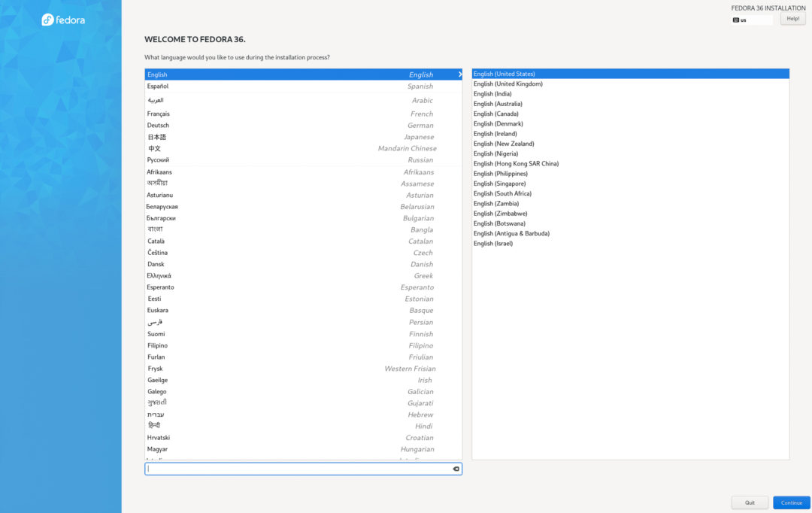Viewport: 812px width, 513px height.
Task: Click the keyboard layout indicator showing us
Action: tap(751, 20)
